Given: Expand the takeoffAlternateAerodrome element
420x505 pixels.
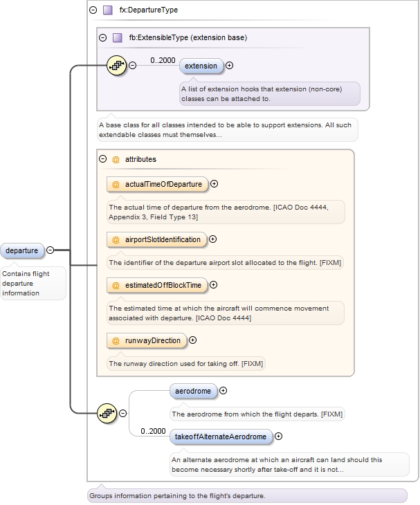Looking at the screenshot, I should [278, 437].
